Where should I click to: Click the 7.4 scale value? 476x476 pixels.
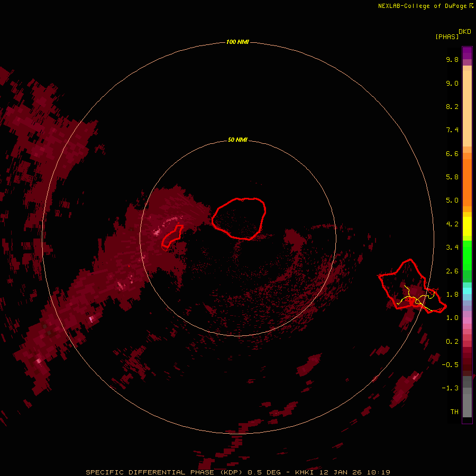pyautogui.click(x=452, y=130)
